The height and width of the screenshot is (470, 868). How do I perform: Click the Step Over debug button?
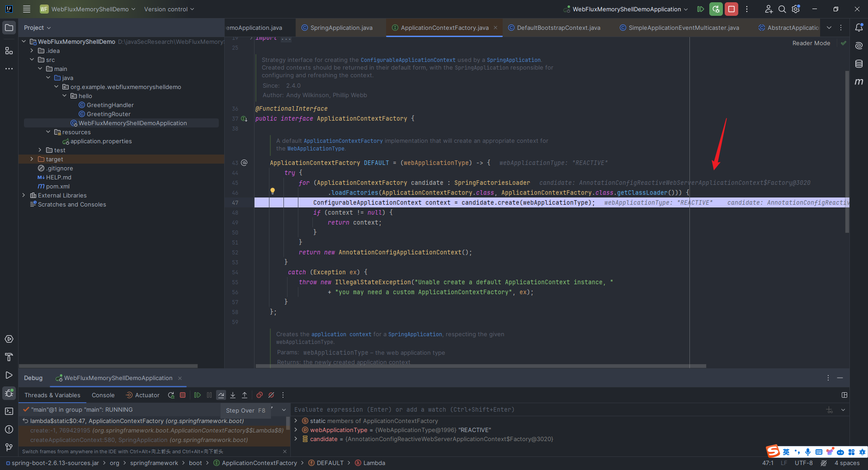click(x=221, y=395)
